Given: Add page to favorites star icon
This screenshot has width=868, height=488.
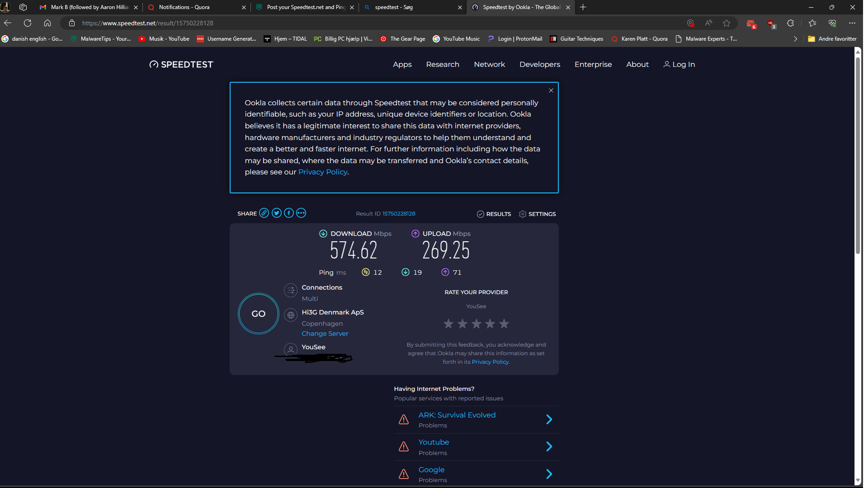Looking at the screenshot, I should 726,23.
